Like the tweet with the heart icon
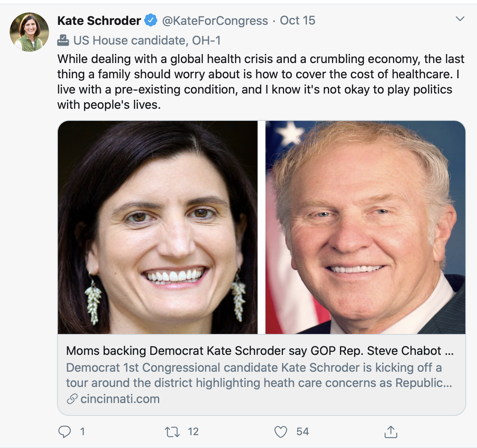The image size is (477, 448). click(x=280, y=432)
